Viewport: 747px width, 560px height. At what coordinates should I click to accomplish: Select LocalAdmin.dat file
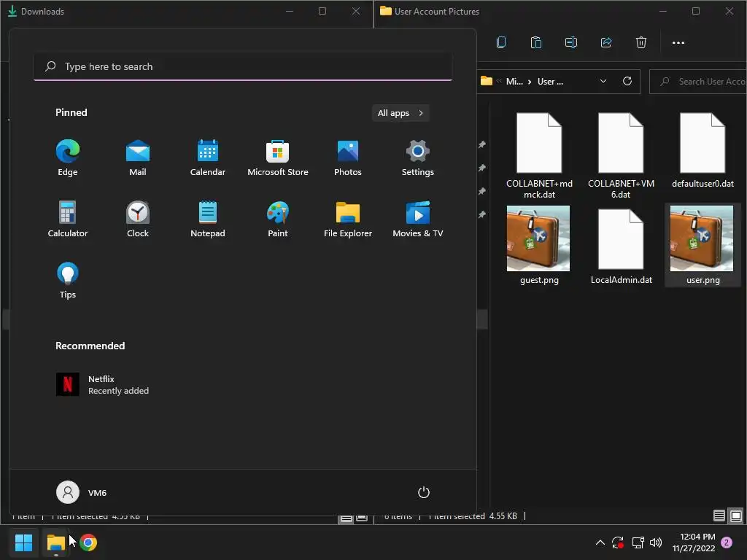tap(622, 245)
